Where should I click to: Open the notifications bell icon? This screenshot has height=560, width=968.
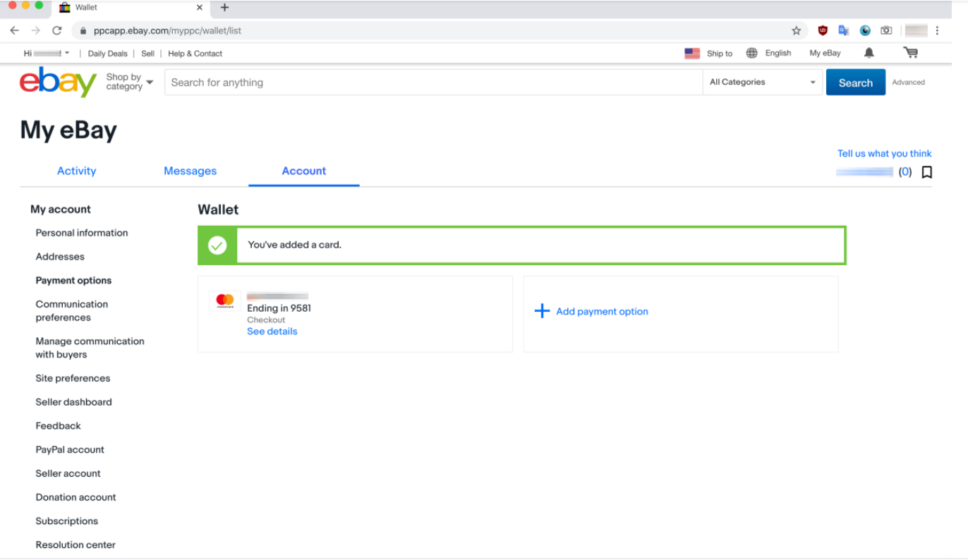tap(869, 53)
